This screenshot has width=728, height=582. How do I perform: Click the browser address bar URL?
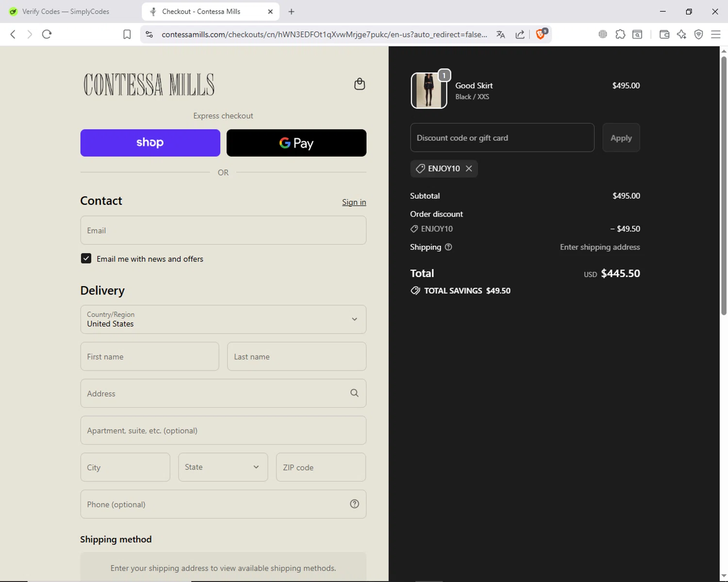(324, 34)
